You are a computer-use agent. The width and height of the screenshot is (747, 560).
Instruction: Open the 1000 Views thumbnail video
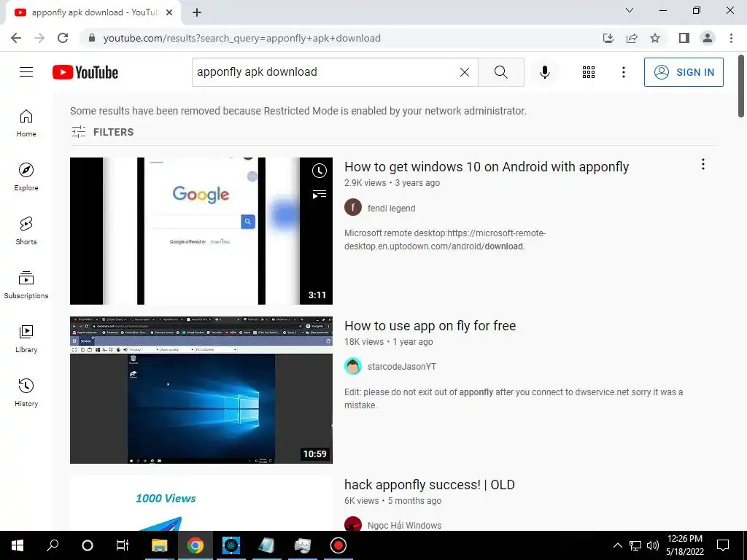pyautogui.click(x=201, y=503)
